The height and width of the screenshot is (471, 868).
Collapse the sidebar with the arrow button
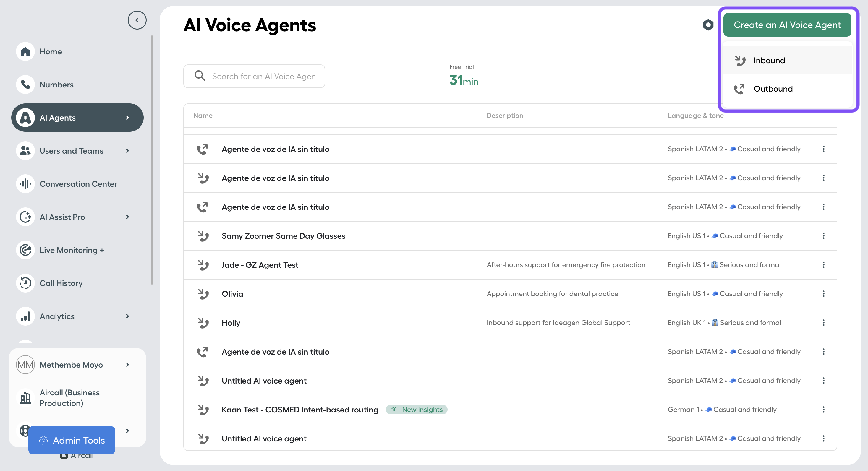pos(137,20)
